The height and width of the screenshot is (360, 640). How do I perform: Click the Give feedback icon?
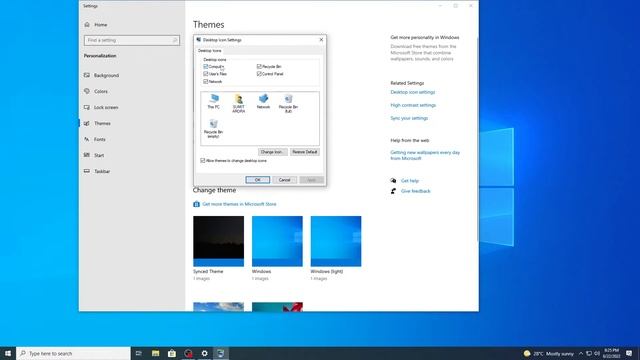393,191
